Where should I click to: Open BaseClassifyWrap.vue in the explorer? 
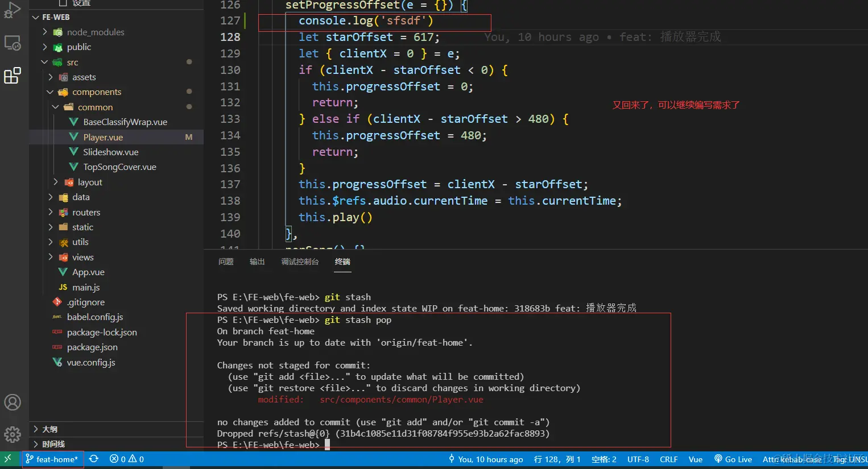pyautogui.click(x=125, y=122)
